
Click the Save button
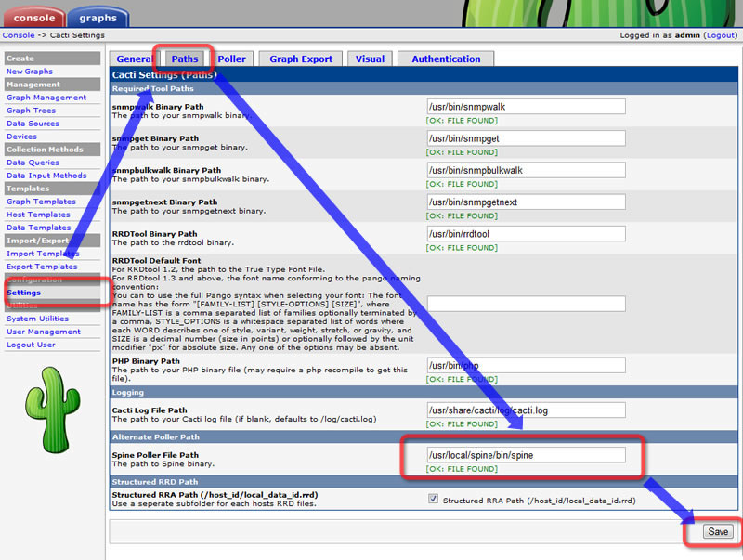coord(718,531)
